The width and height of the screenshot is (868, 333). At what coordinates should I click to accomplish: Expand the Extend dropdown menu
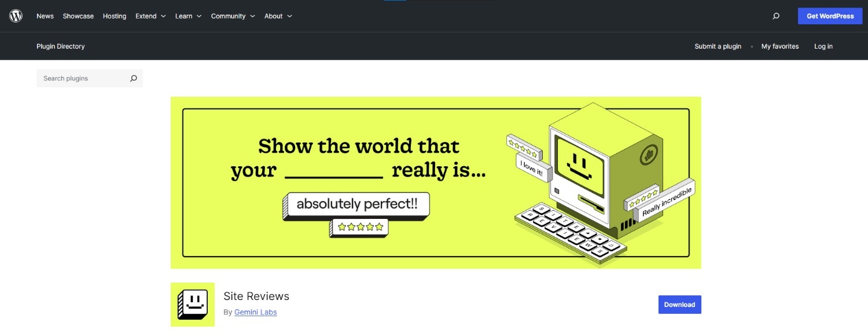click(x=150, y=16)
